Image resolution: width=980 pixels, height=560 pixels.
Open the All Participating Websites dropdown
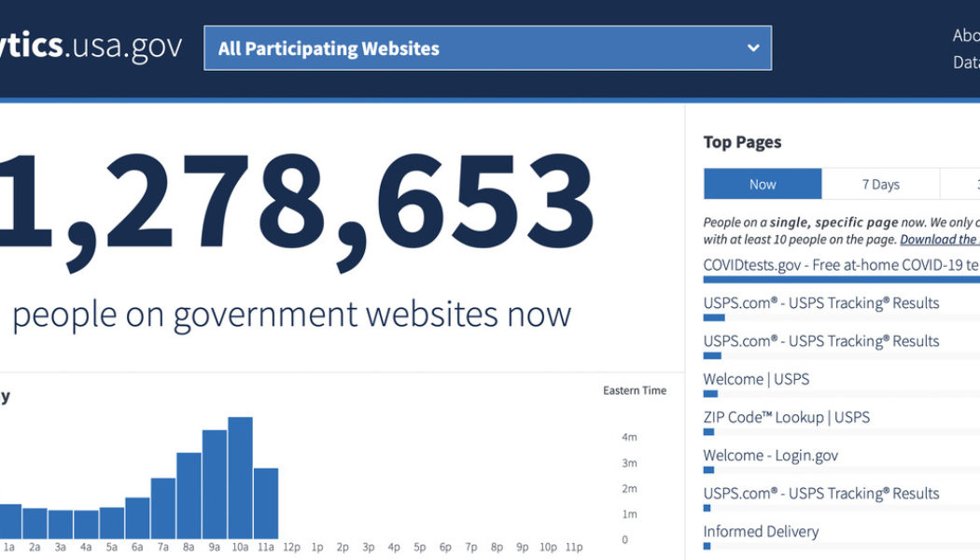(485, 48)
